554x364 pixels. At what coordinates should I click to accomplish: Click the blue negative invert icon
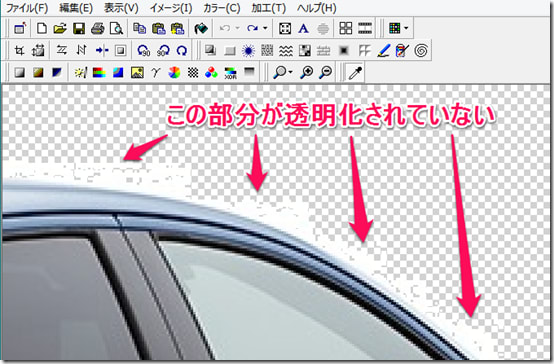(x=57, y=72)
